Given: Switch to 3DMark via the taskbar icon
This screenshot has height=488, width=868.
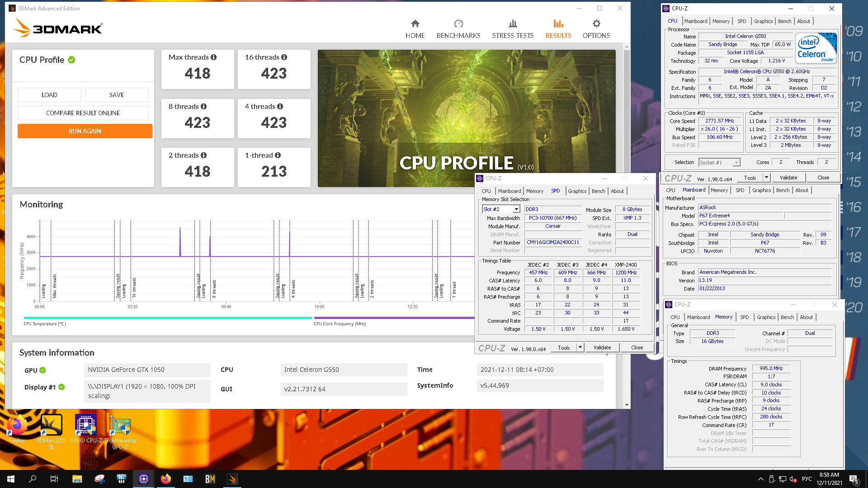Looking at the screenshot, I should tap(232, 479).
